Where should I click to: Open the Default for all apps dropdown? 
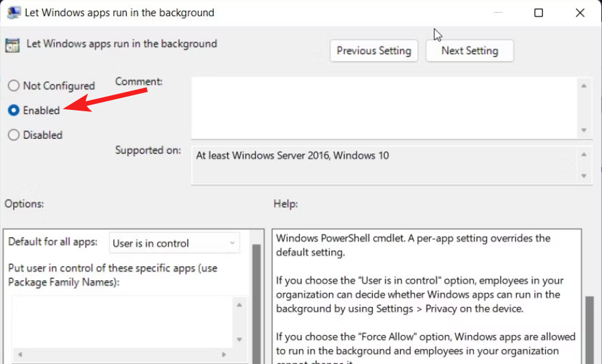174,243
